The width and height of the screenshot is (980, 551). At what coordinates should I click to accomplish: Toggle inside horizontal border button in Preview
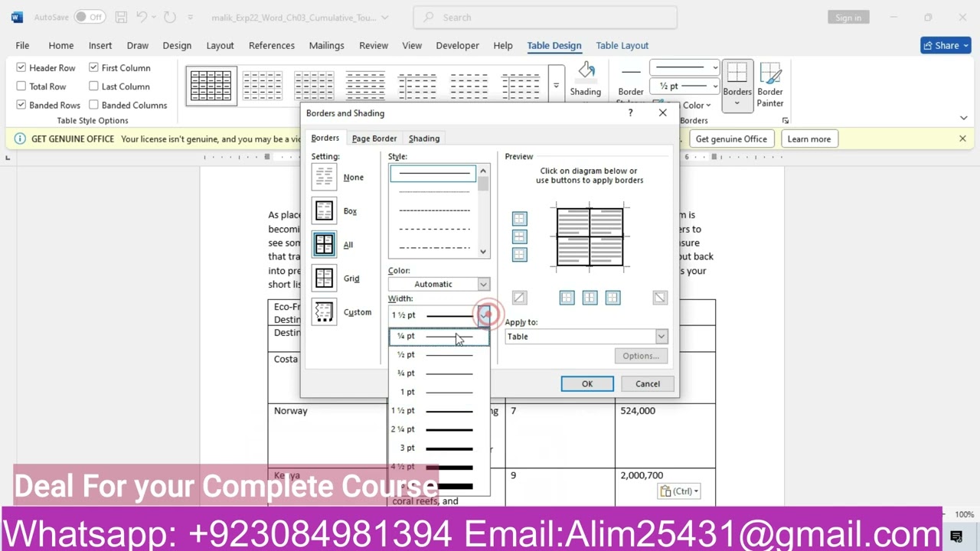point(519,236)
